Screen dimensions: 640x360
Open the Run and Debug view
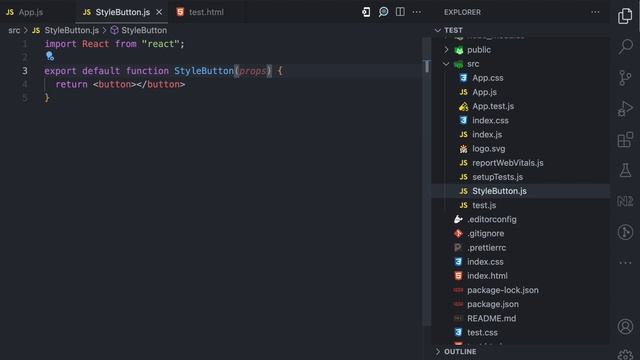coord(625,109)
